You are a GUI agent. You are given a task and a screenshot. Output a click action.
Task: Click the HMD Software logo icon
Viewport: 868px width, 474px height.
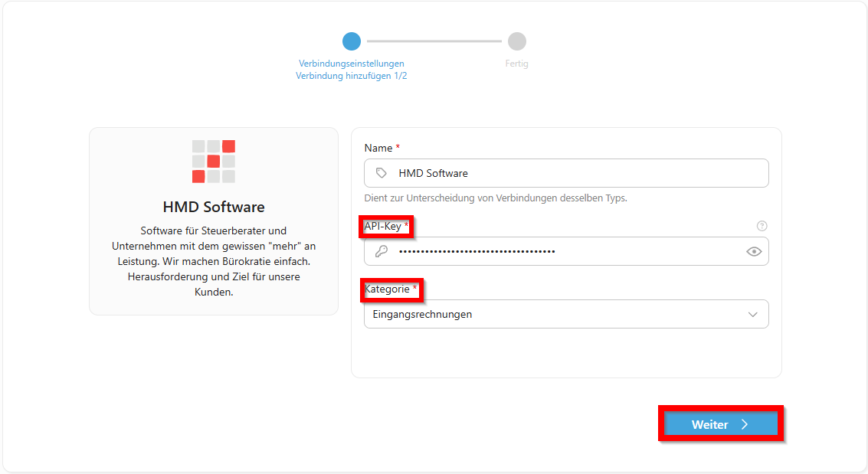pyautogui.click(x=214, y=162)
